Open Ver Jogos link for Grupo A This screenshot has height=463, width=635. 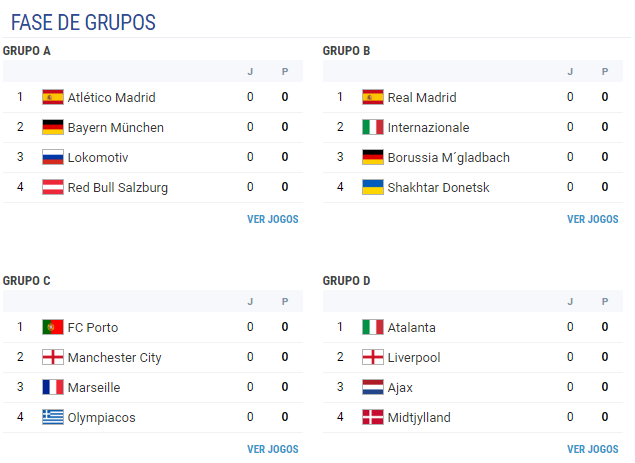pos(273,219)
